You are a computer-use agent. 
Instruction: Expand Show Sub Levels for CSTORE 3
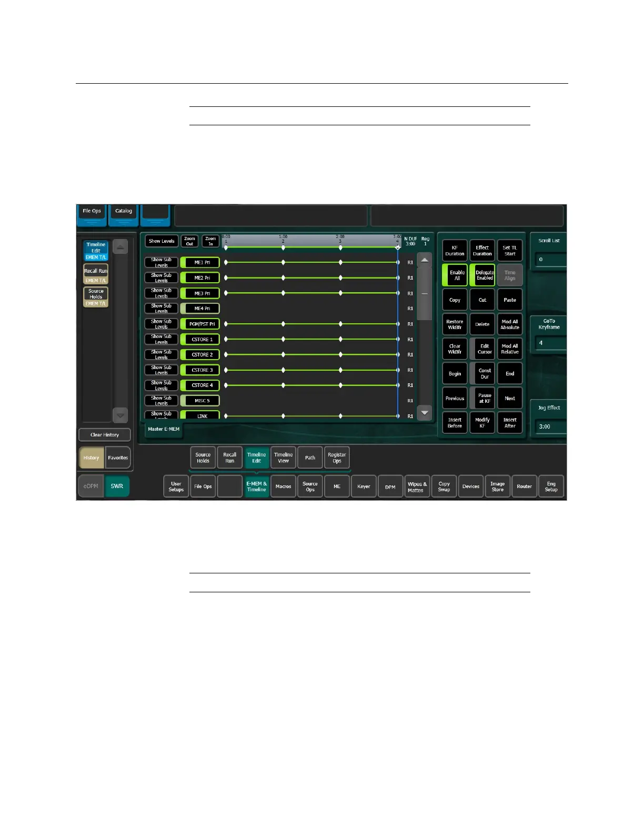tap(162, 370)
